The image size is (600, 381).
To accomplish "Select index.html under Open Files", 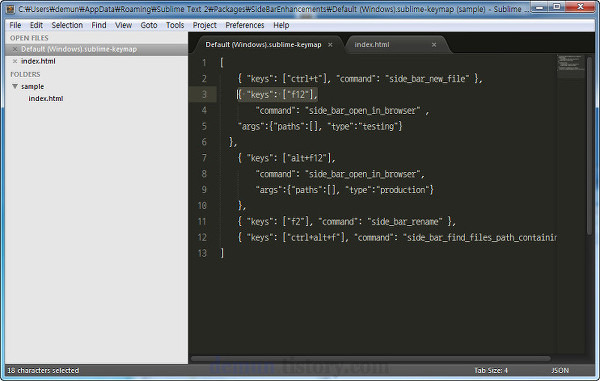I will click(x=38, y=61).
